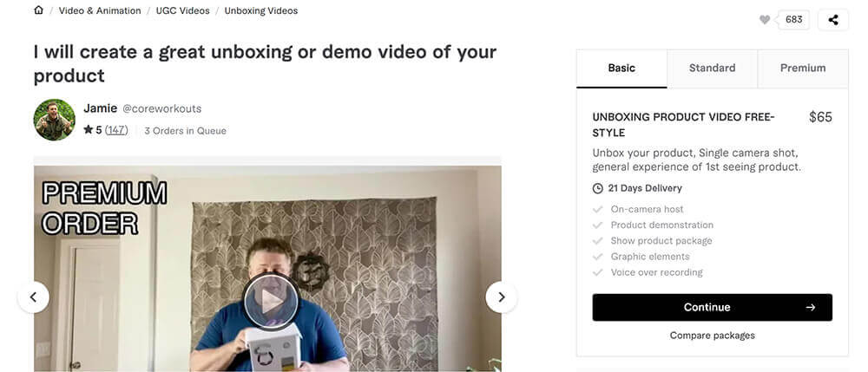Click the Continue button
The width and height of the screenshot is (868, 372).
tap(712, 307)
